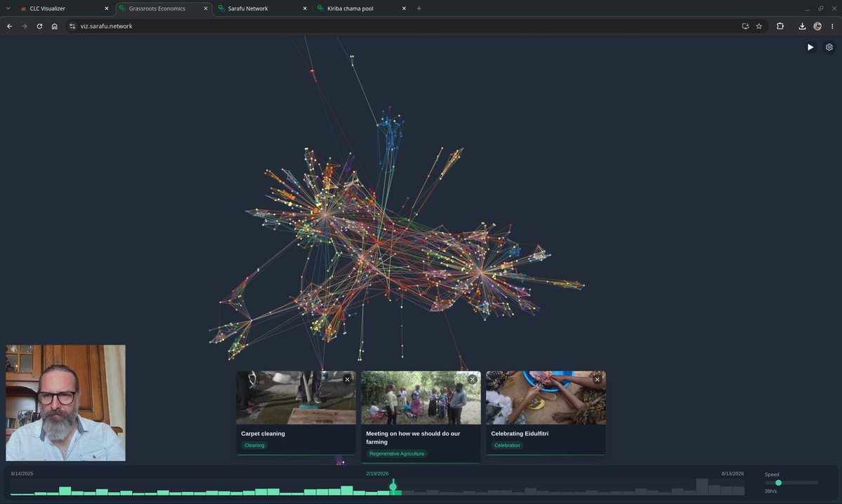Click the Regenerative Agriculture tag

coord(397,454)
